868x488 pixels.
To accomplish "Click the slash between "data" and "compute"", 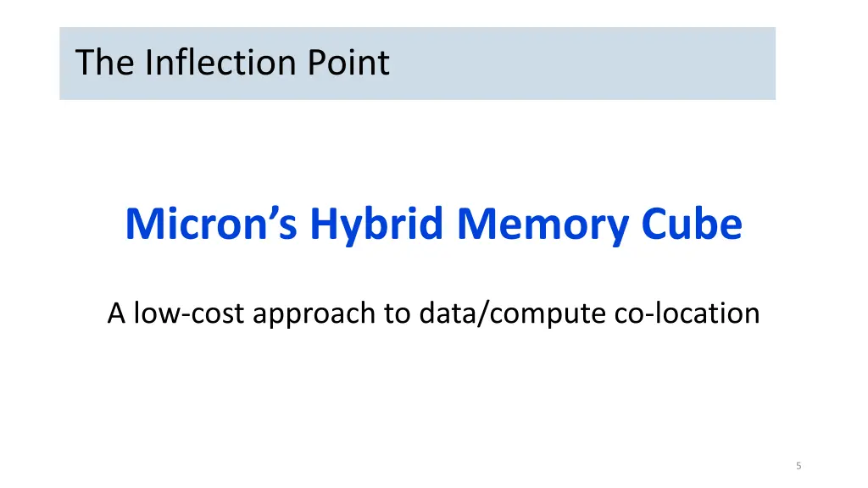I will (x=482, y=314).
